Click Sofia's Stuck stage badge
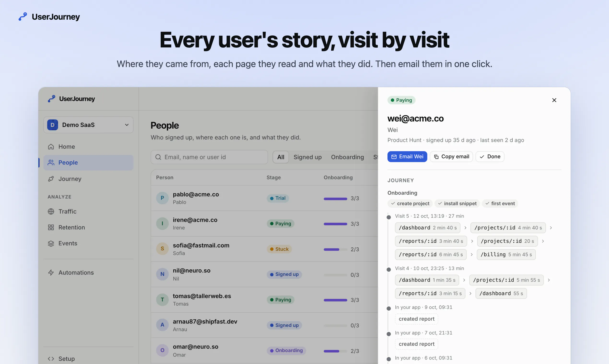 click(x=279, y=249)
